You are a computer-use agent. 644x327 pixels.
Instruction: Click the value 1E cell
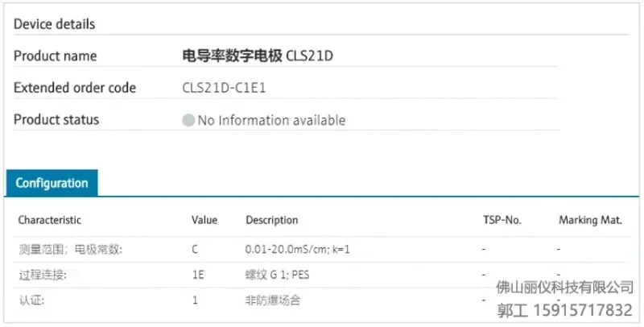click(x=198, y=275)
